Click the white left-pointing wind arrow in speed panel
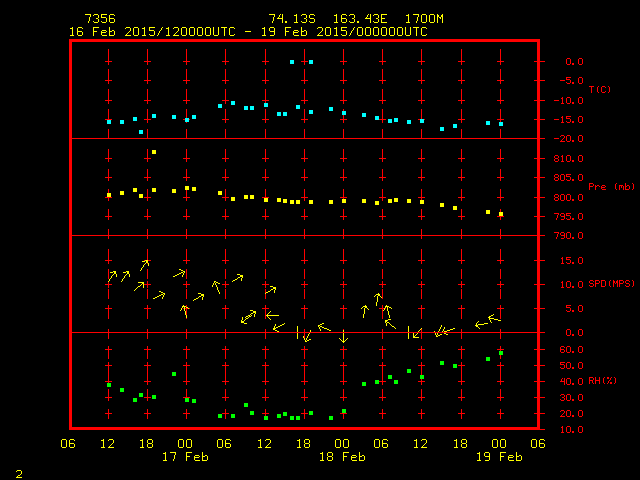 (x=270, y=315)
